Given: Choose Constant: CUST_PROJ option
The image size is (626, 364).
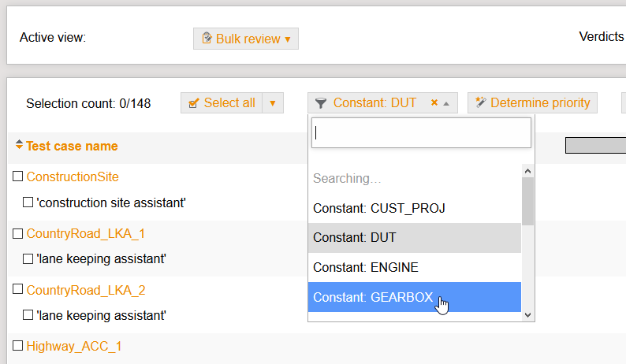Looking at the screenshot, I should pos(378,208).
